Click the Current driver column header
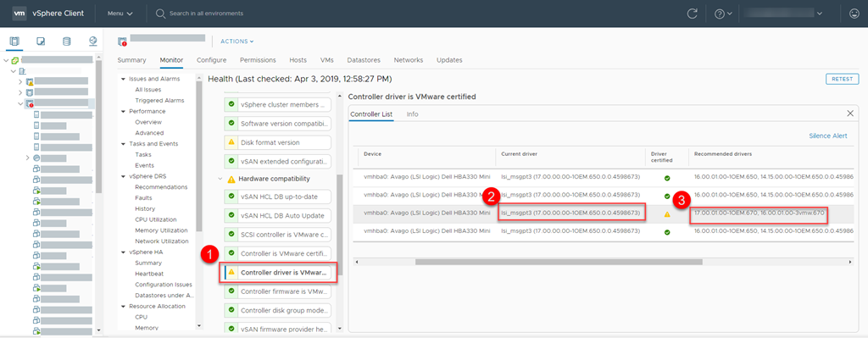Viewport: 868px width, 338px height. tap(520, 153)
